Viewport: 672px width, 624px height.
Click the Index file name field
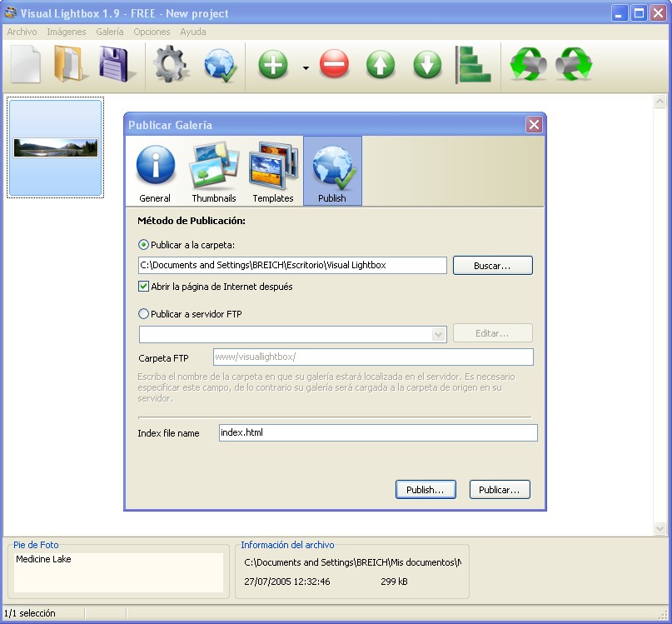click(x=378, y=432)
